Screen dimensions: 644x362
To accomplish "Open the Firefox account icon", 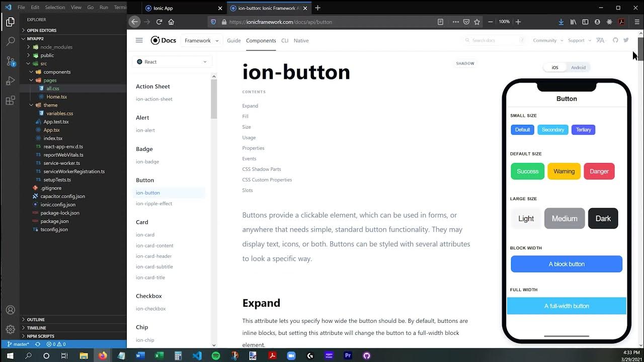I will pyautogui.click(x=597, y=22).
